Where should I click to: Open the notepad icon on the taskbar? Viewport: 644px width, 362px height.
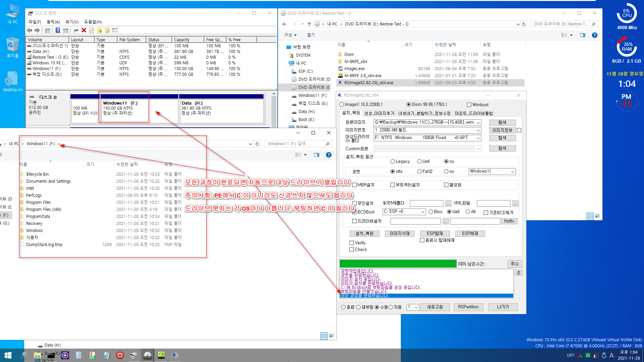tap(106, 355)
